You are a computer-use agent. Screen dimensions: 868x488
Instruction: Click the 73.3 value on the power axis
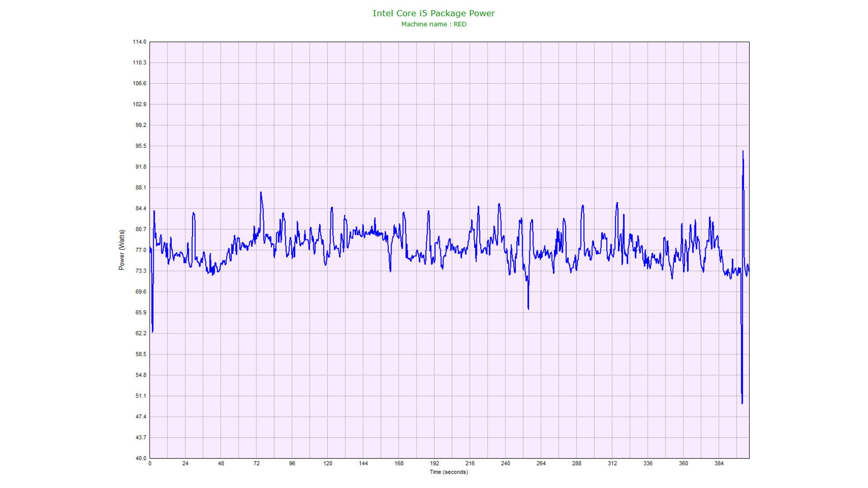[141, 271]
